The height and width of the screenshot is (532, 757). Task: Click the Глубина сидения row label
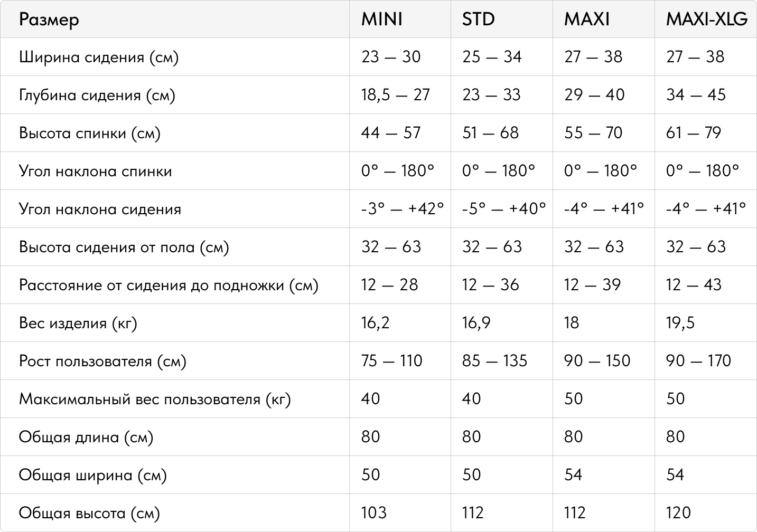click(x=97, y=95)
